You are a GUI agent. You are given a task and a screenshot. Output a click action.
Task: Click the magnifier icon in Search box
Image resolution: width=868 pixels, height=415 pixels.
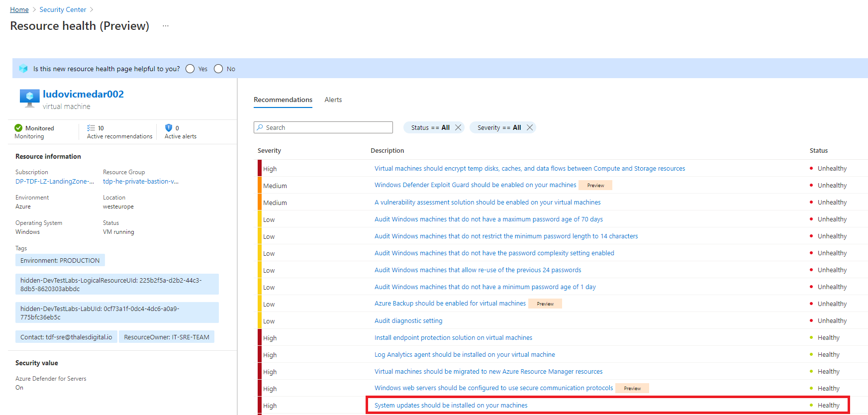click(260, 127)
